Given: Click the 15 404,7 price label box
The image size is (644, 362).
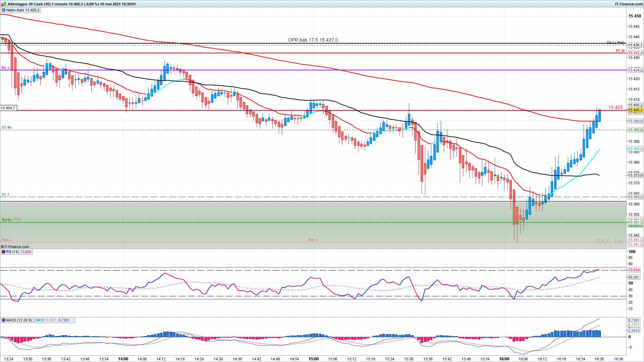Looking at the screenshot, I should [x=8, y=108].
